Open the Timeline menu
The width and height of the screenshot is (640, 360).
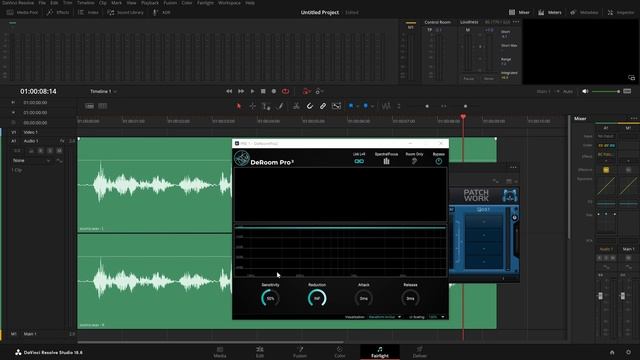(x=86, y=3)
